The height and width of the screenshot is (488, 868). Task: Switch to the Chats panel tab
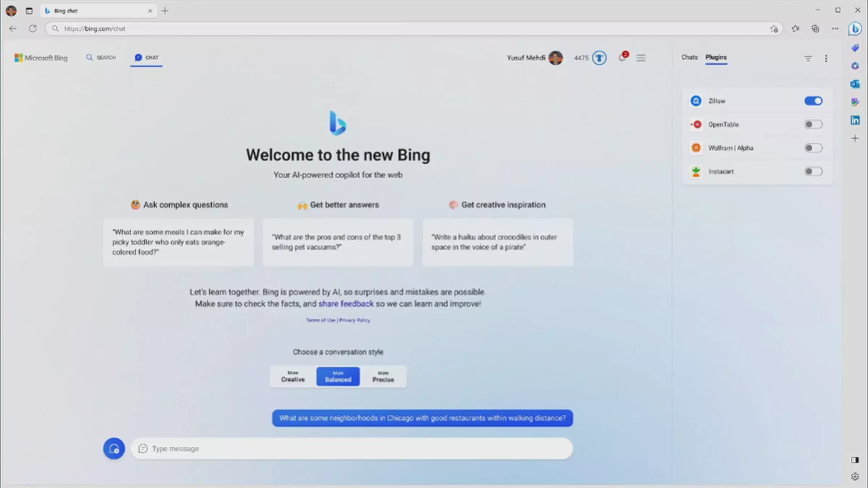[689, 57]
